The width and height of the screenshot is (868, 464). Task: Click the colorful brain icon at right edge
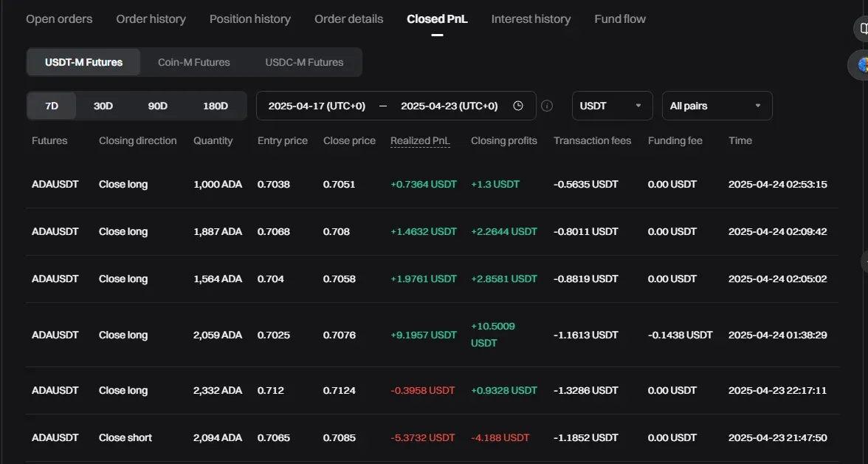[862, 65]
